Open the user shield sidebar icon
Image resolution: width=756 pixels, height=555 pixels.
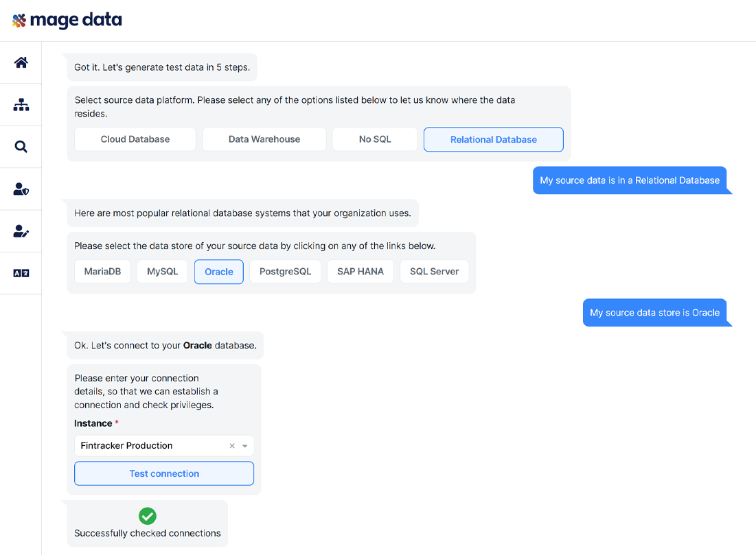[21, 189]
